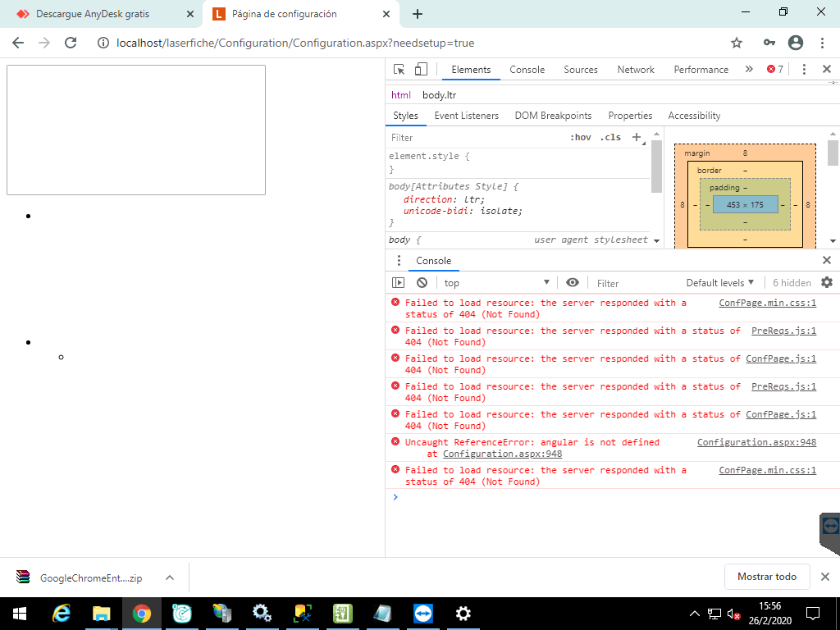
Task: Switch to the Network tab
Action: 636,70
